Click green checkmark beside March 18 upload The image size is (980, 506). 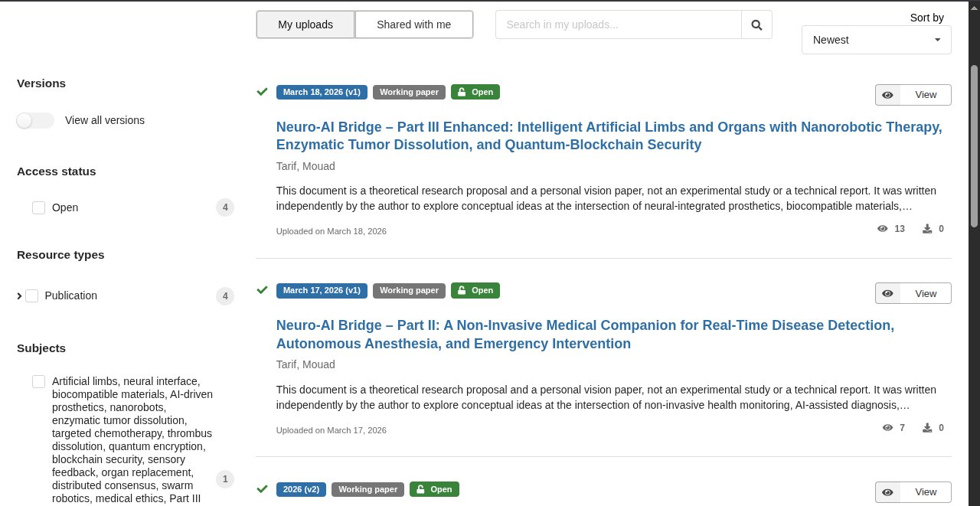pos(262,92)
